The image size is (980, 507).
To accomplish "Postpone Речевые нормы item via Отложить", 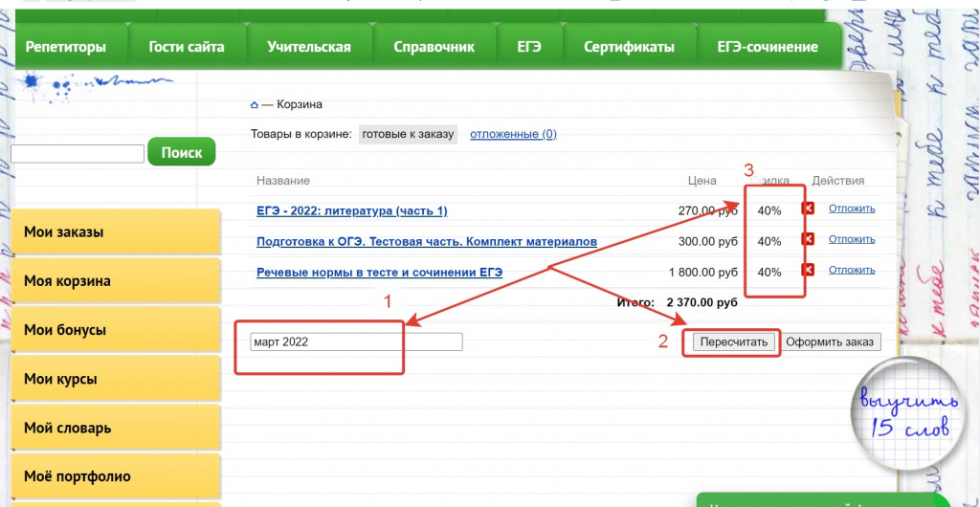I will [852, 270].
